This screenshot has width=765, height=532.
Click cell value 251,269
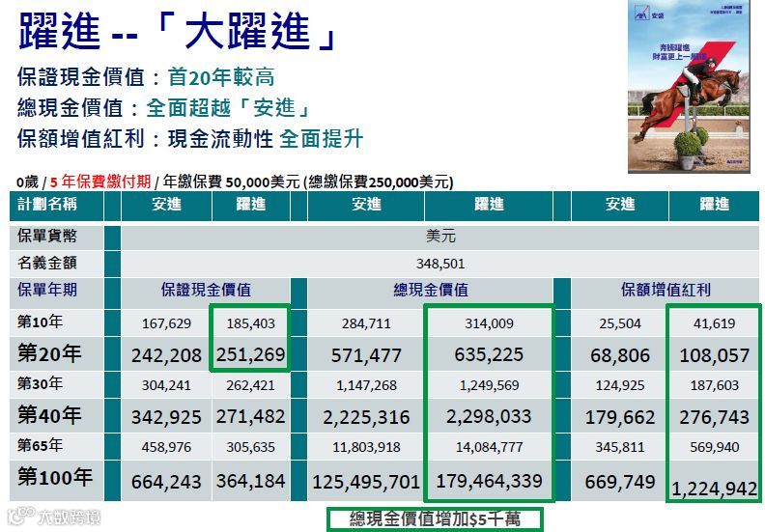point(251,354)
